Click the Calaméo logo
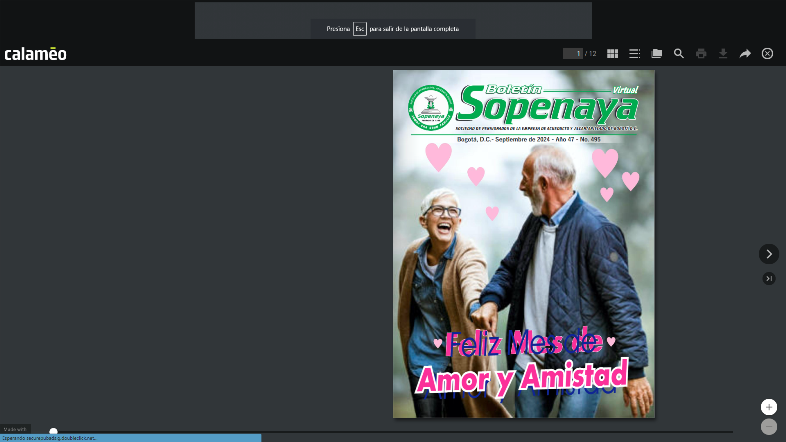Screen dimensions: 786x442 (x=35, y=54)
